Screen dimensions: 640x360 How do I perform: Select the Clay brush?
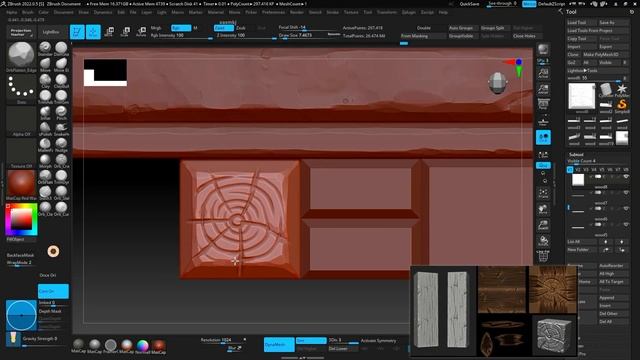[45, 80]
